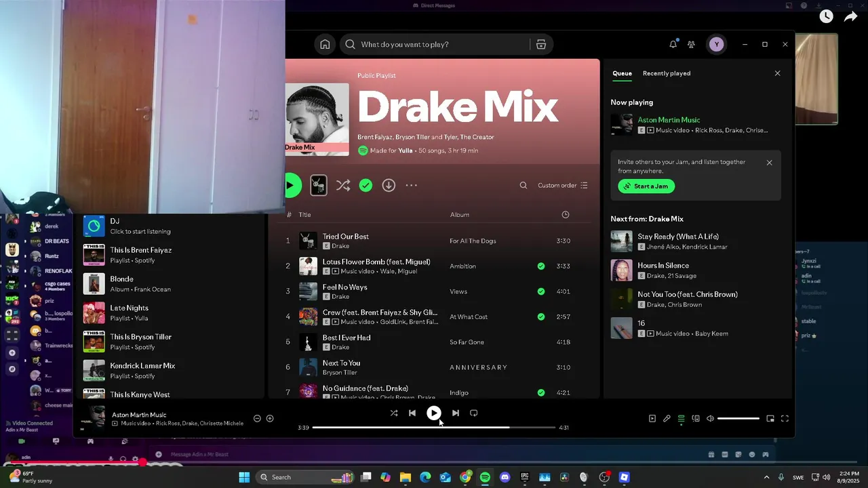Toggle saved check for Lotus Flower Bomb

tap(540, 266)
